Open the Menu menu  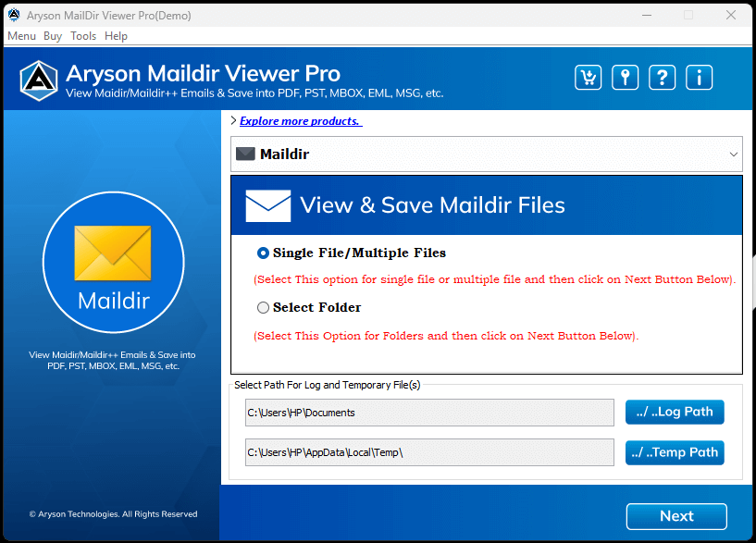tap(21, 36)
